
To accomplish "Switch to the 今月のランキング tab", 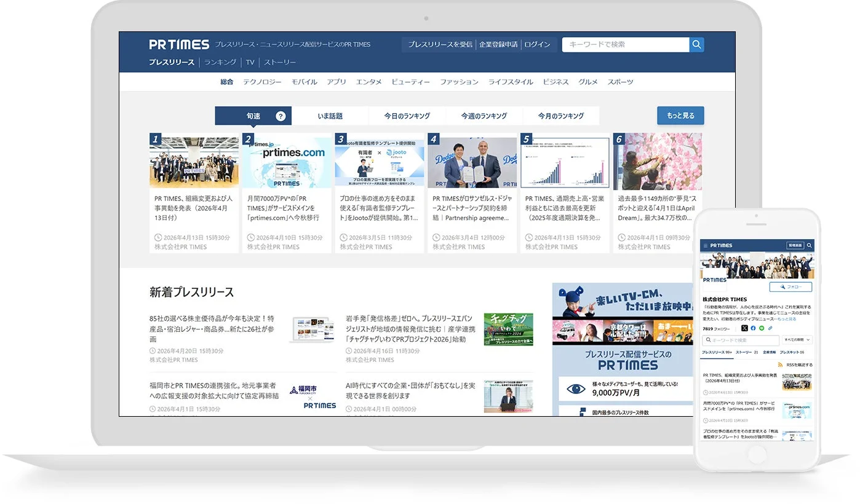I will tap(561, 116).
